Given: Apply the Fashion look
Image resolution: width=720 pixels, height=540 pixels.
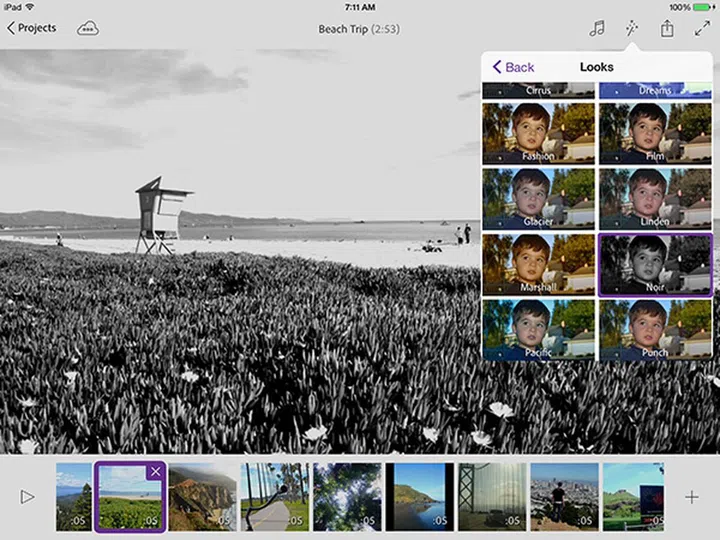Looking at the screenshot, I should [538, 132].
